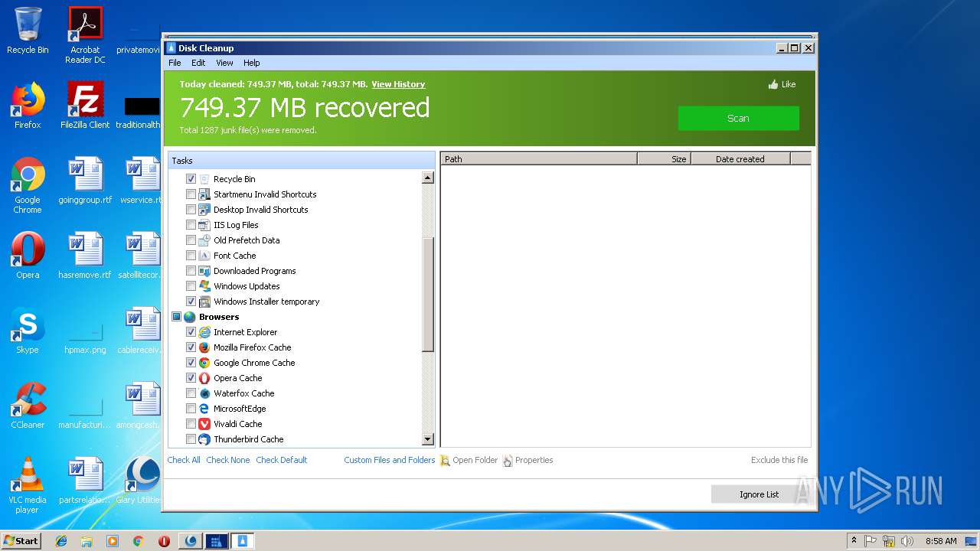Uncheck the Recycle Bin checkbox
980x551 pixels.
click(x=191, y=179)
